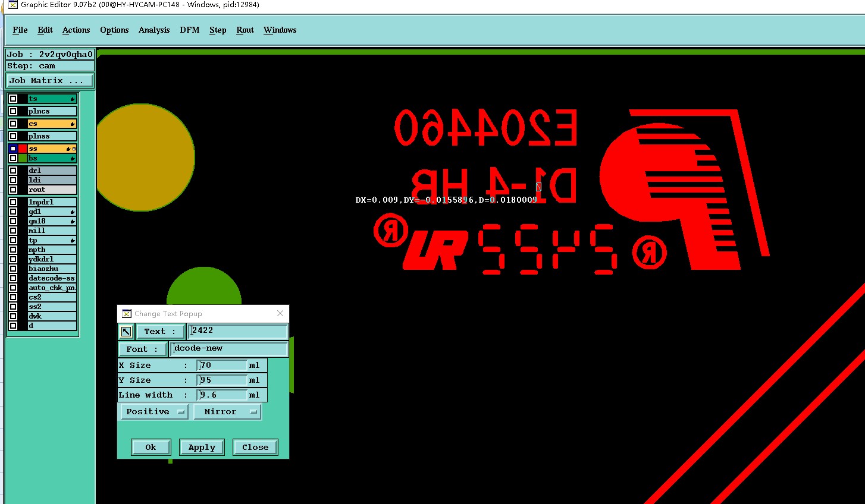Click the Job Matrix button
The height and width of the screenshot is (504, 865).
pos(50,80)
